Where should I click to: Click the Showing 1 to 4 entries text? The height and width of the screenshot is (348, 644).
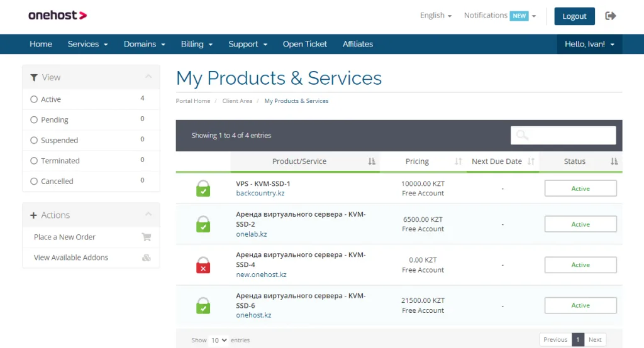(x=231, y=136)
